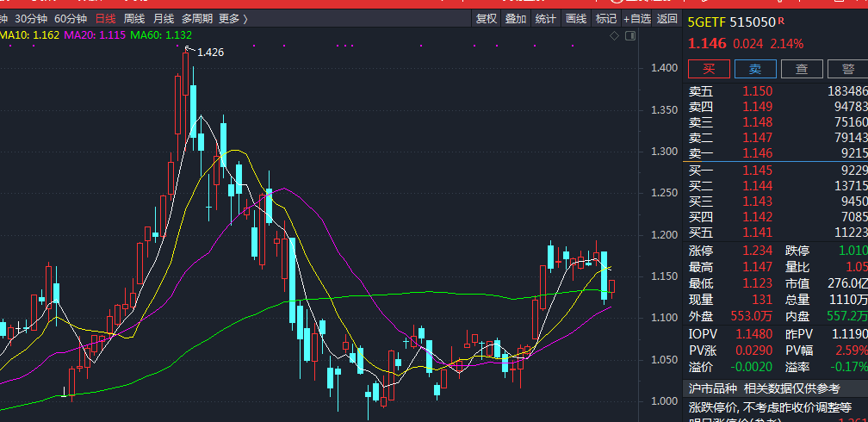Click the blue 卖 sell button
Viewport: 868px width, 422px height.
tap(755, 69)
